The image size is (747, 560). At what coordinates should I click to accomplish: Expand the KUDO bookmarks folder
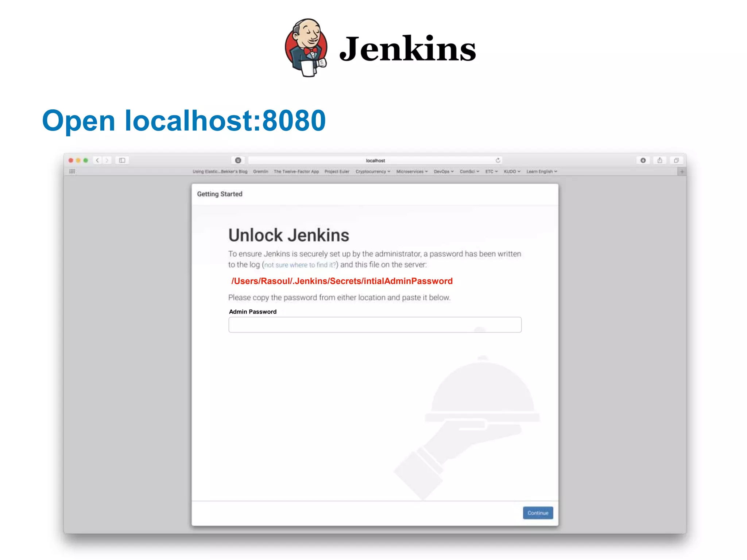coord(512,171)
